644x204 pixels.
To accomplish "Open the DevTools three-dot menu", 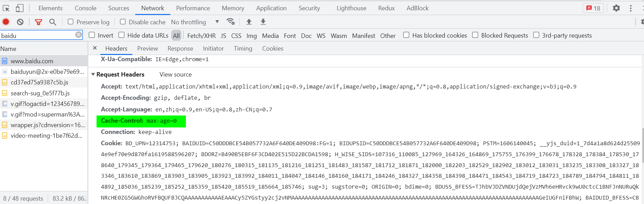I will [x=631, y=8].
